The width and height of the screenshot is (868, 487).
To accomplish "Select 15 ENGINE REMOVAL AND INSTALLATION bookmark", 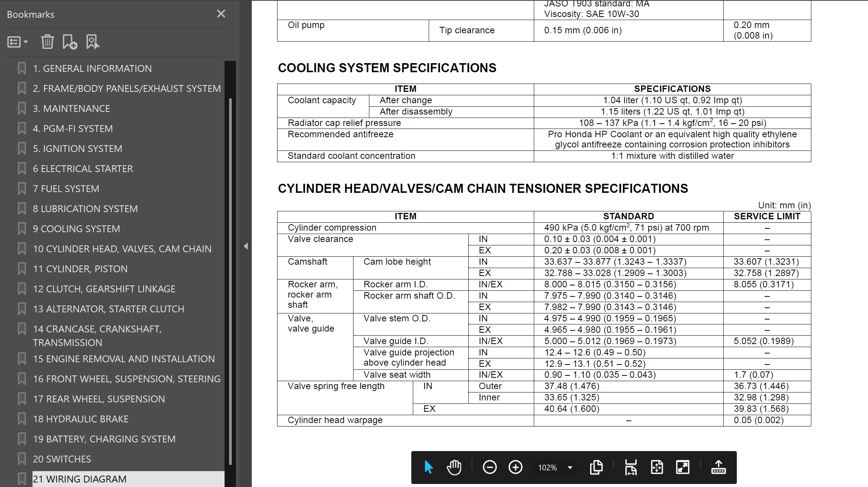I will coord(124,359).
